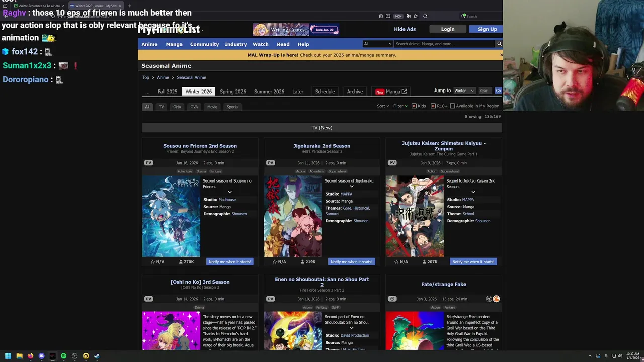Open the Community menu
Image resolution: width=644 pixels, height=362 pixels.
204,44
